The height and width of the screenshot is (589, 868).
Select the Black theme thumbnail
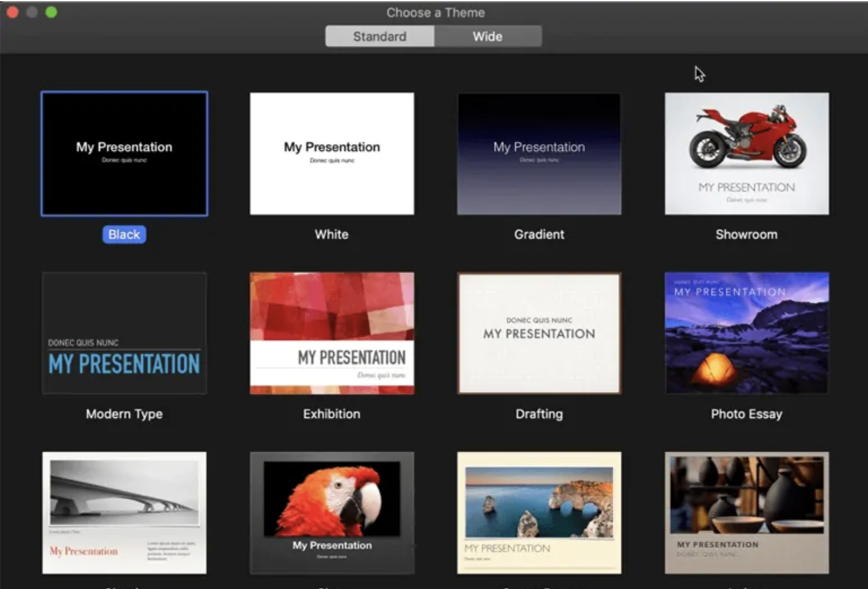click(x=124, y=153)
